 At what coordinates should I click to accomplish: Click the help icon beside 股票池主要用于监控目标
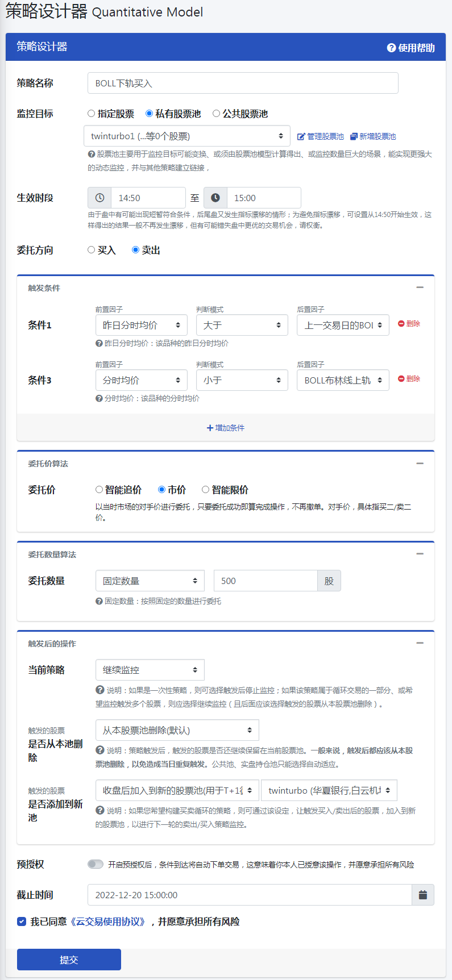[x=91, y=154]
